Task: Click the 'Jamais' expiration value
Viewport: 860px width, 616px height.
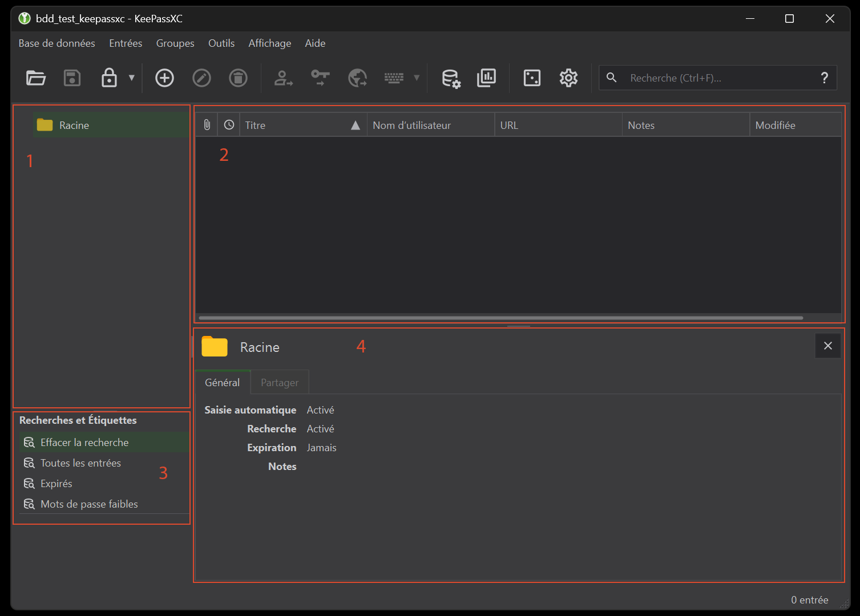Action: pyautogui.click(x=321, y=448)
